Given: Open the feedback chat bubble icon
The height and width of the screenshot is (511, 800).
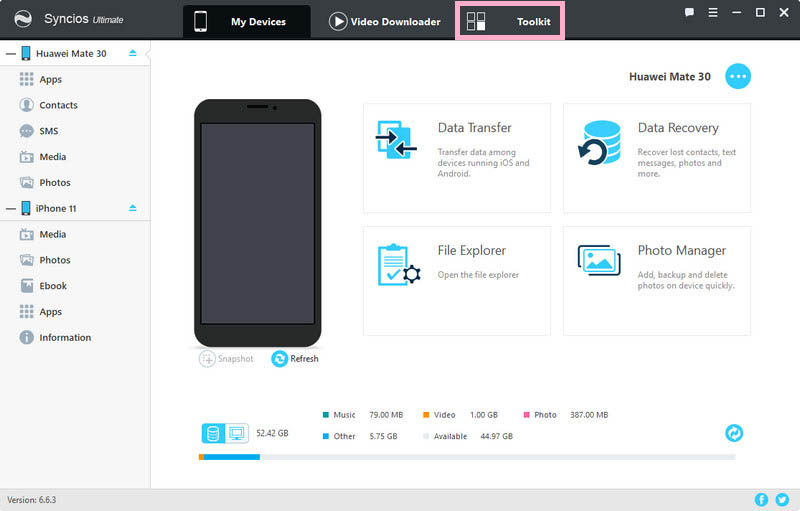Looking at the screenshot, I should pos(689,12).
